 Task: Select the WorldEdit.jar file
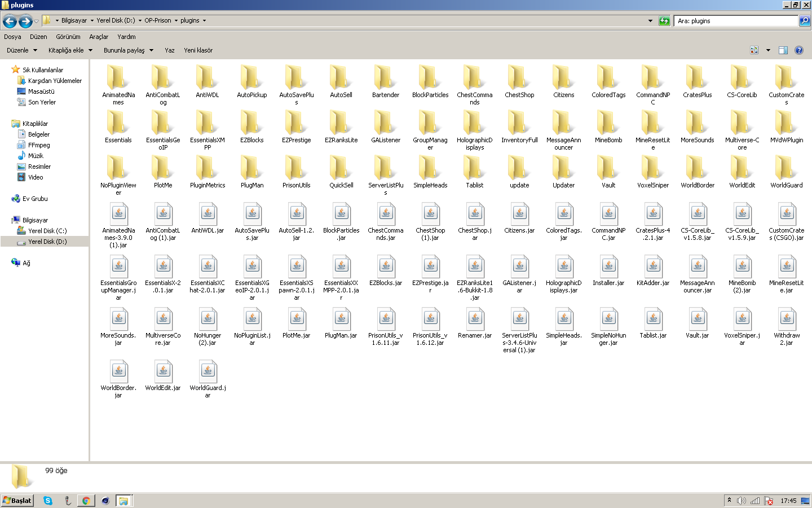[163, 376]
